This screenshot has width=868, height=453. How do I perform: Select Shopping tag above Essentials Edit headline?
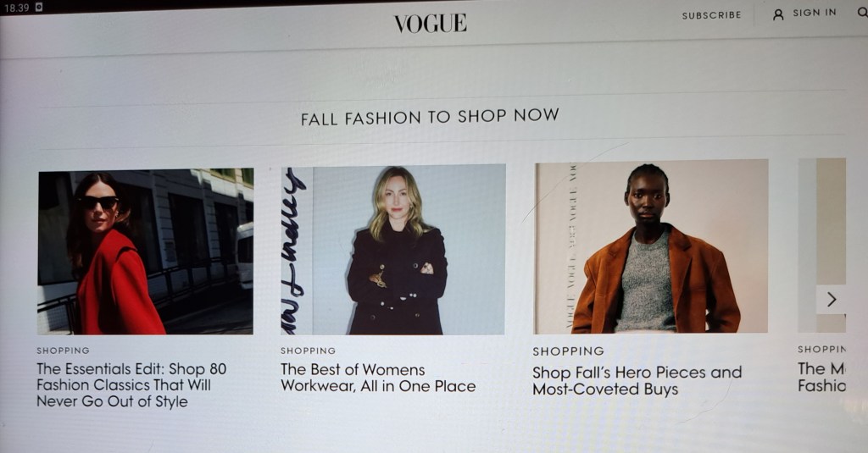63,351
